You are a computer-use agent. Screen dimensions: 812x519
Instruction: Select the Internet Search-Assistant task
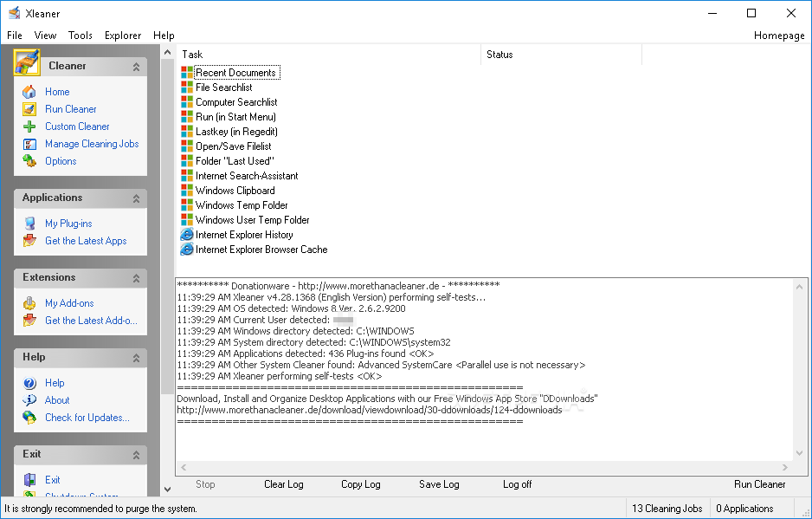coord(247,176)
